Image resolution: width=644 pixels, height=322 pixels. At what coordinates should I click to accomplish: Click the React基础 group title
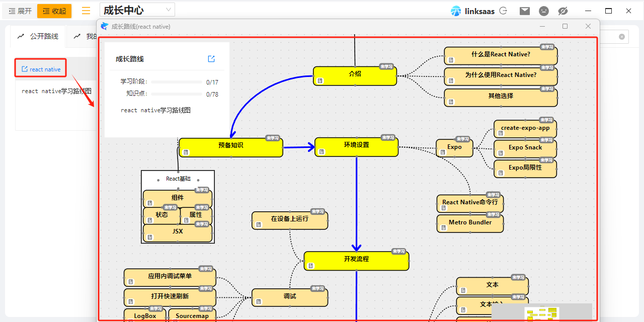pos(178,179)
